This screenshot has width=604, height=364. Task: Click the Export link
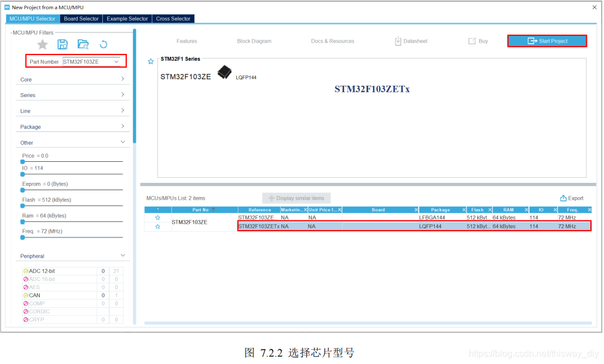click(x=572, y=198)
